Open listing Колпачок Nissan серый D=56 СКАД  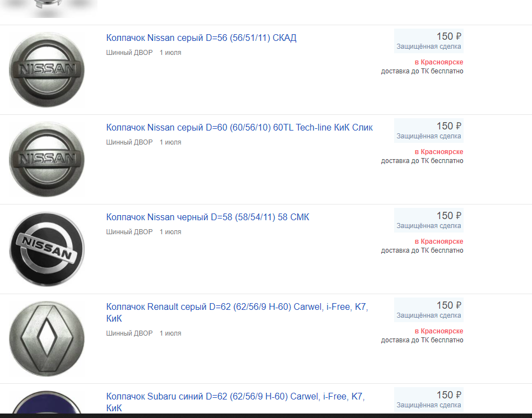coord(201,38)
